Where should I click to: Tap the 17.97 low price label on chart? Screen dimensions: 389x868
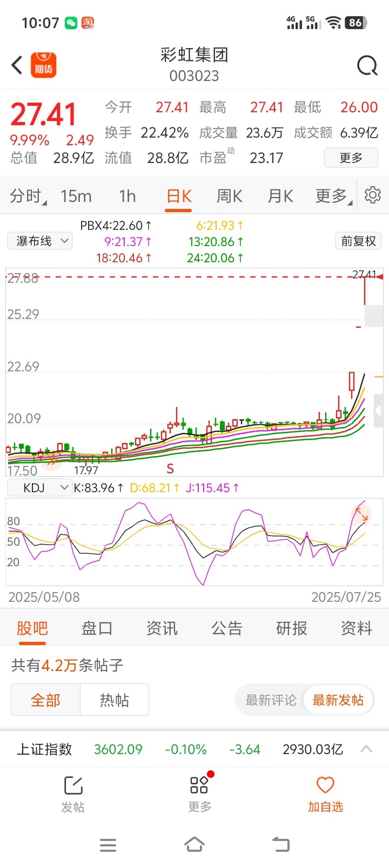coord(86,470)
